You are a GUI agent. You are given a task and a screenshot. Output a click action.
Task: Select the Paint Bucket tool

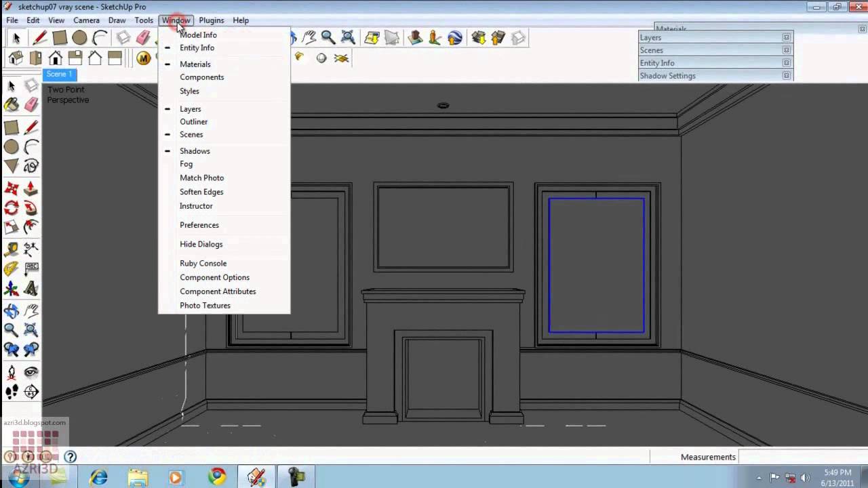pyautogui.click(x=12, y=104)
